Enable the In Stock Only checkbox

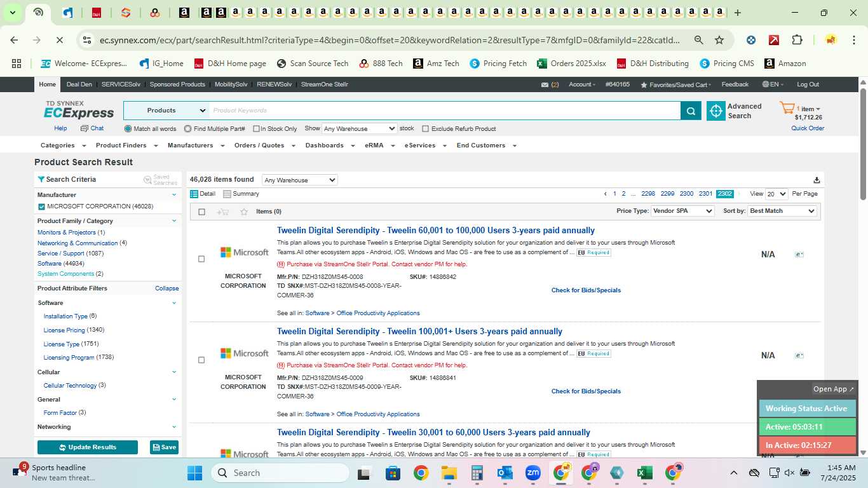pos(256,129)
